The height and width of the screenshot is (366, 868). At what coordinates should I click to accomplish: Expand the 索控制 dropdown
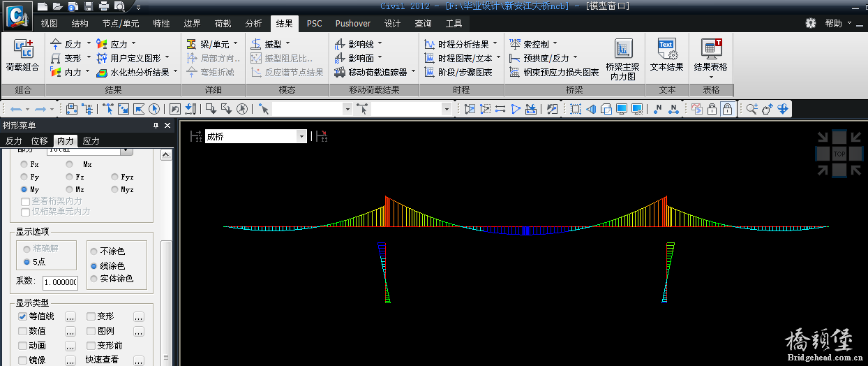pyautogui.click(x=555, y=44)
